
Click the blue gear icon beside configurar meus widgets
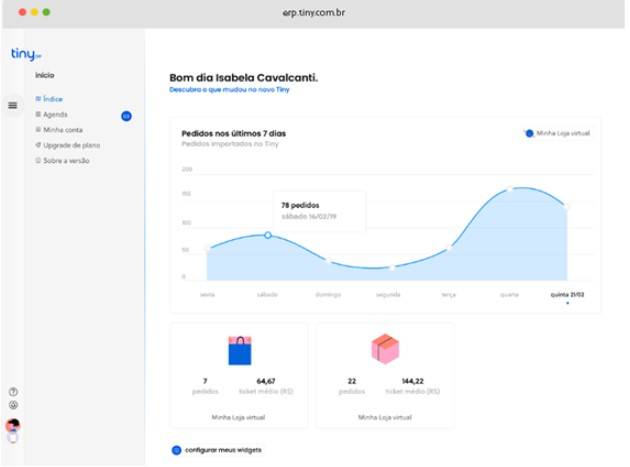pyautogui.click(x=176, y=450)
